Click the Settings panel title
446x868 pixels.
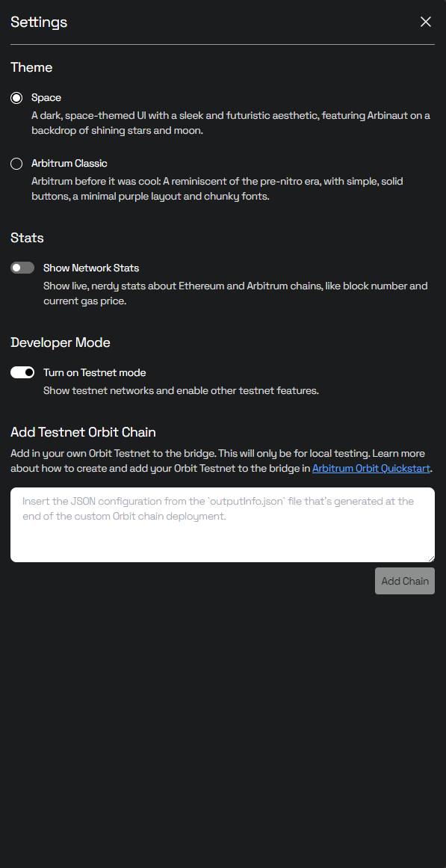(x=39, y=22)
